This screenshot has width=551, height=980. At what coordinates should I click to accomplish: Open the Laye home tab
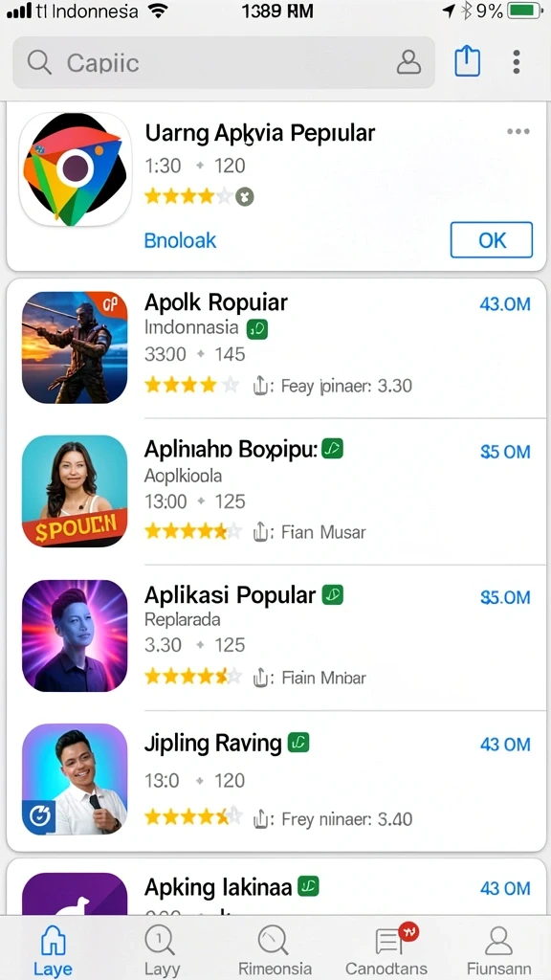coord(54,950)
